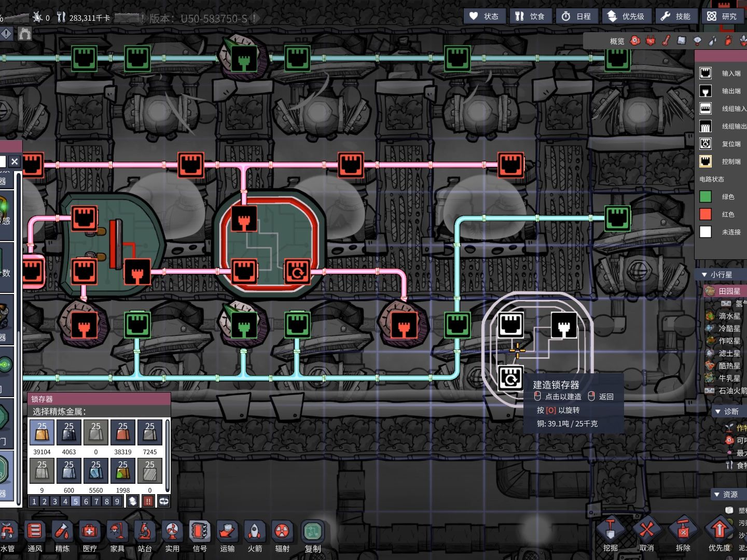This screenshot has width=747, height=560.
Task: Toggle the oxygen overlay icon
Action: (635, 40)
